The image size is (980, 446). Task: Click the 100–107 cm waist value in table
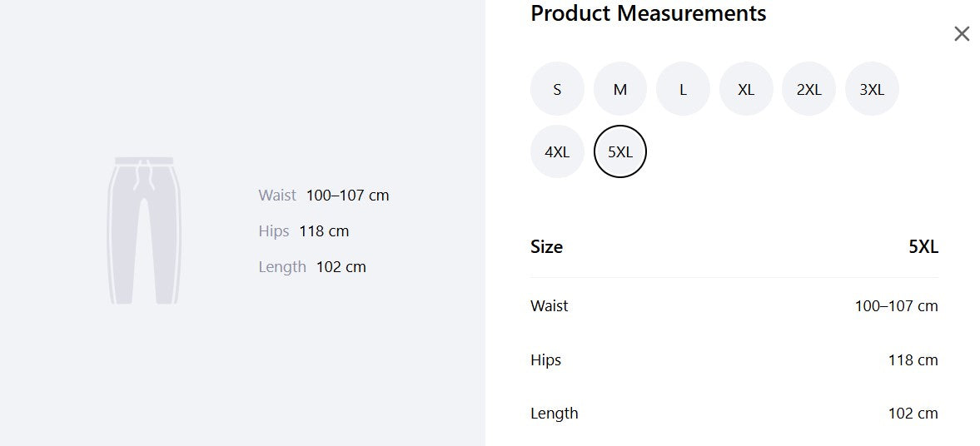pyautogui.click(x=896, y=306)
